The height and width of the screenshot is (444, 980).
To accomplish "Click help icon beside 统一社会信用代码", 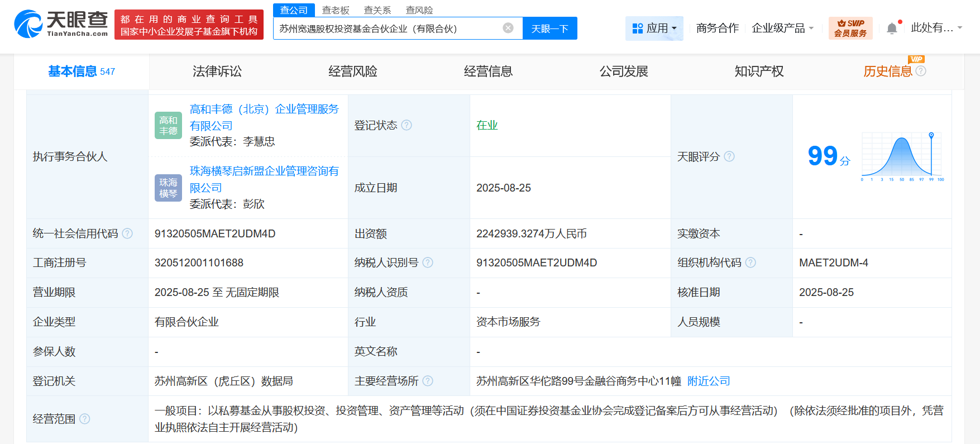I will 127,233.
